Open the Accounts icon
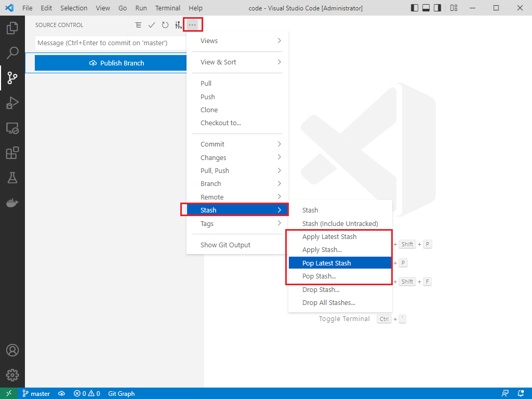Screen dimensions: 532x399 (x=12, y=350)
